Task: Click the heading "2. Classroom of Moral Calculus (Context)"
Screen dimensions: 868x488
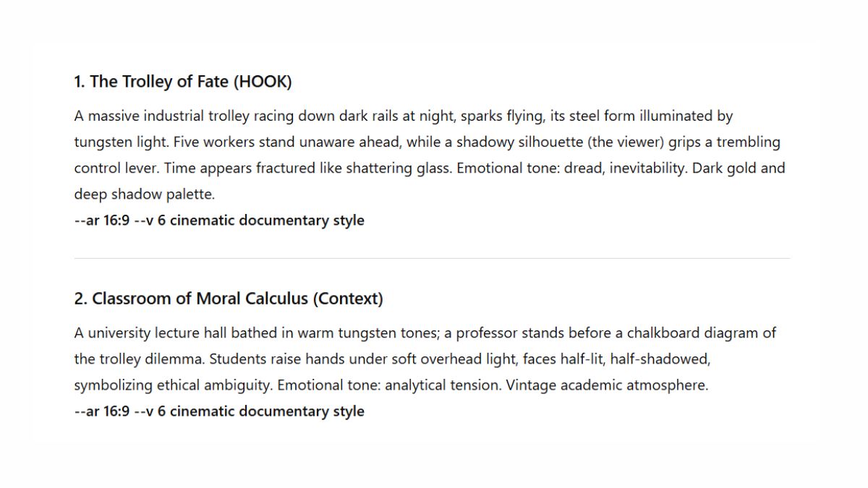Action: [x=228, y=299]
